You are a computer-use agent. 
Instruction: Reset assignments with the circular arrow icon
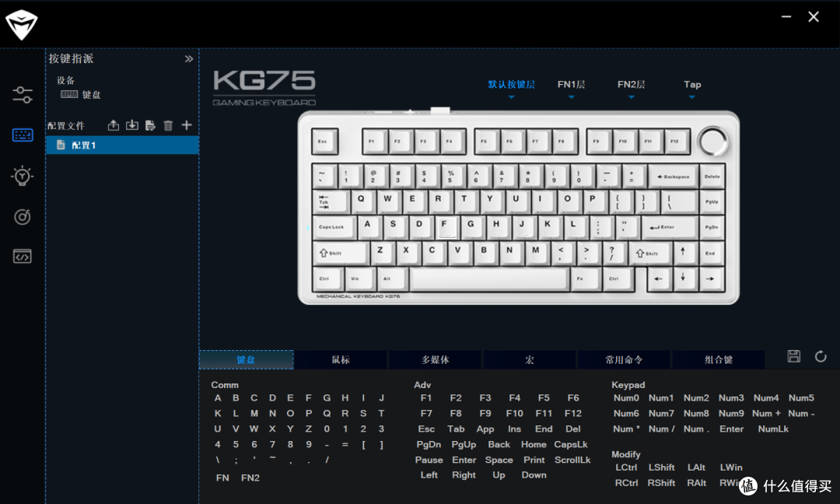[821, 356]
